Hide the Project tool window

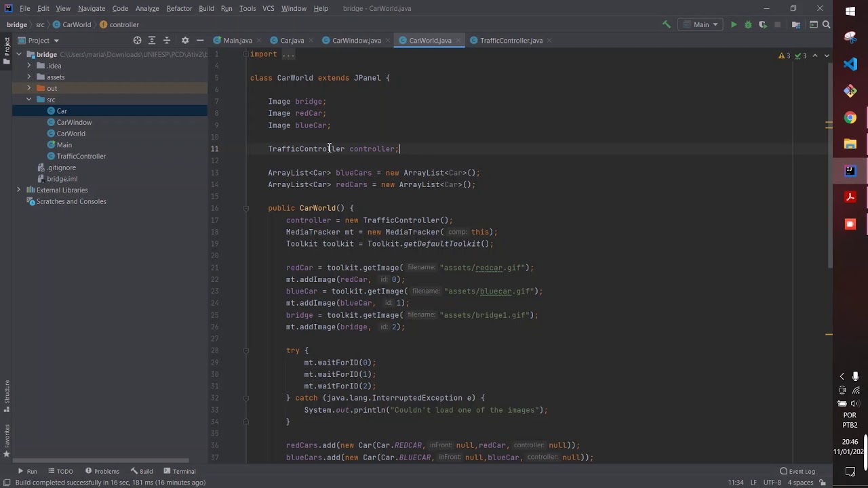click(x=199, y=41)
